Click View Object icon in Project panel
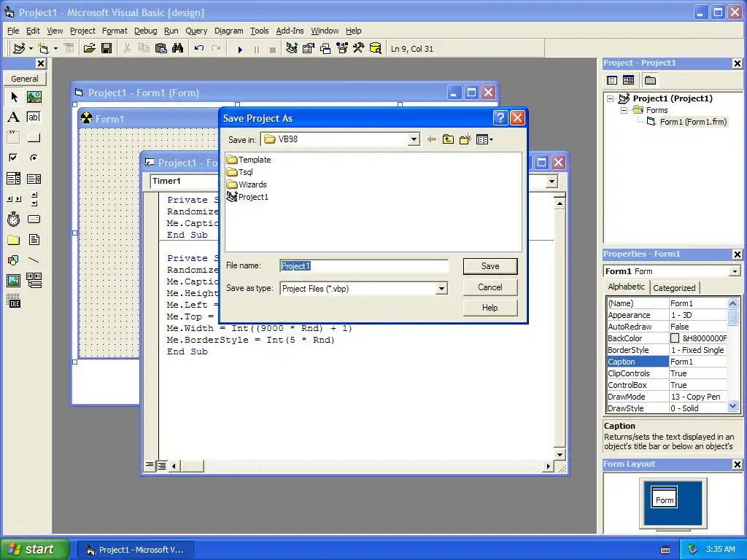The height and width of the screenshot is (560, 747). click(x=628, y=80)
